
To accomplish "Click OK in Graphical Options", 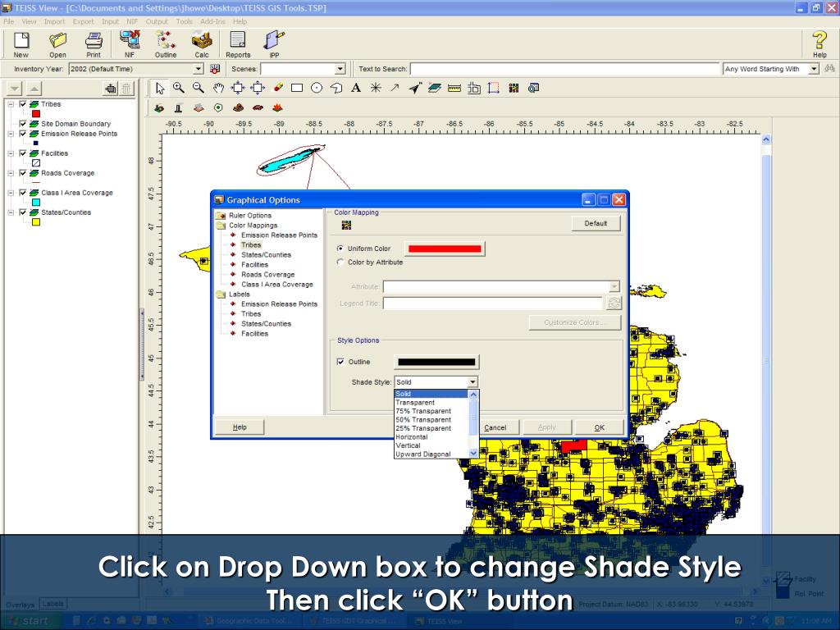I will click(600, 427).
